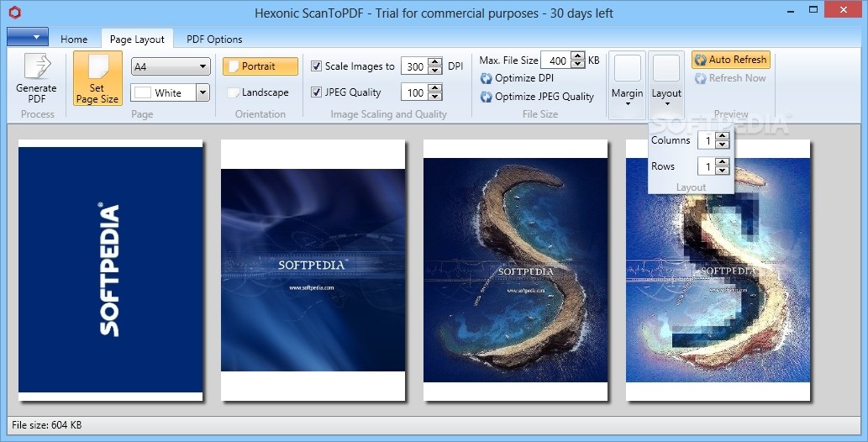Click the Rows label in Layout popup
The width and height of the screenshot is (868, 442).
[663, 166]
